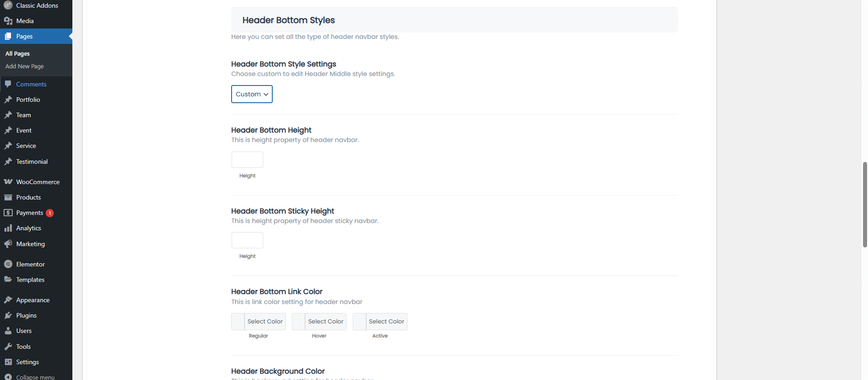
Task: Focus the Header Bottom Height field
Action: click(x=247, y=160)
